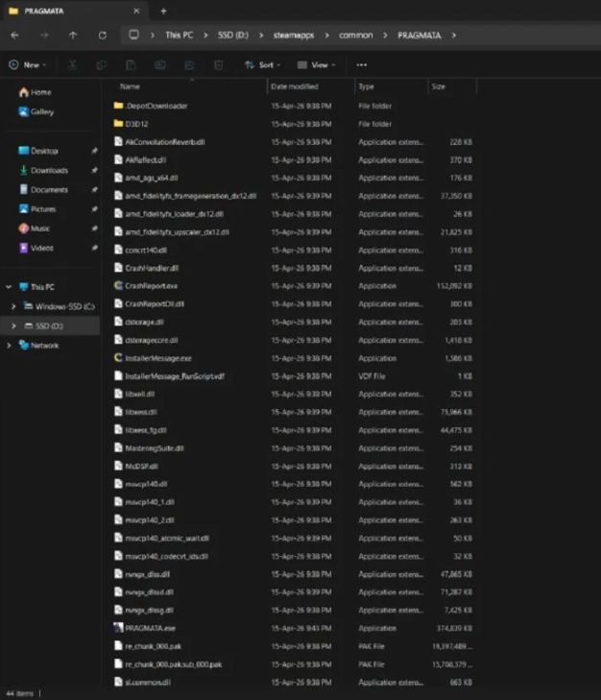The image size is (601, 700).
Task: Go back with the Back arrow
Action: tap(14, 36)
